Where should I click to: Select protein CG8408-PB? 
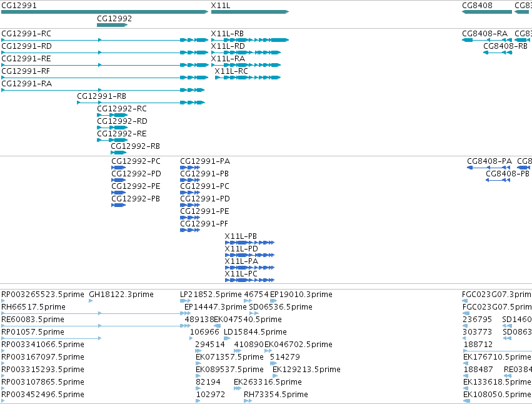point(508,174)
